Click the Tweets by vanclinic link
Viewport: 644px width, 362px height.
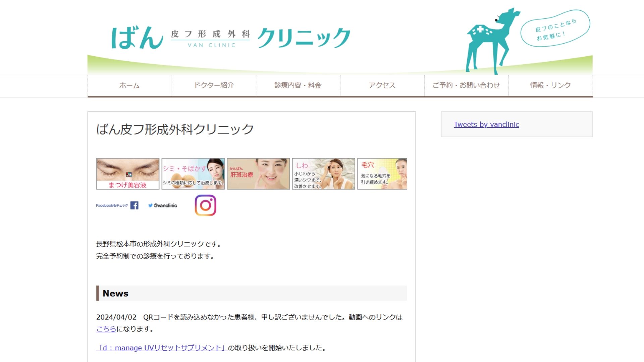pyautogui.click(x=486, y=124)
